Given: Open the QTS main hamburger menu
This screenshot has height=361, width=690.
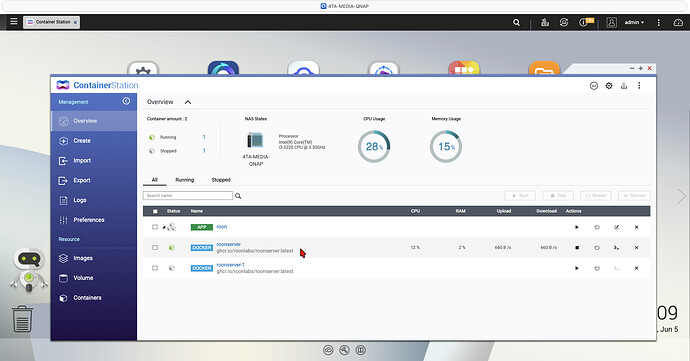Looking at the screenshot, I should click(14, 21).
